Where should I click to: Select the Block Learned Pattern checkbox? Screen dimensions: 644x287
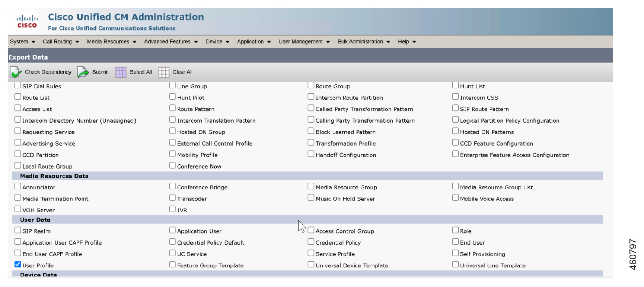(x=311, y=131)
